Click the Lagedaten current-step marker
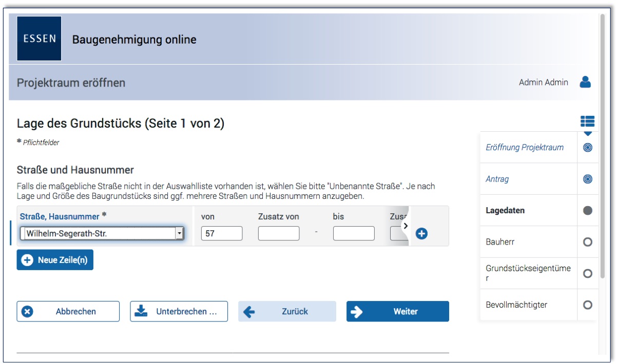Screen dimensions: 617x364 [x=588, y=211]
